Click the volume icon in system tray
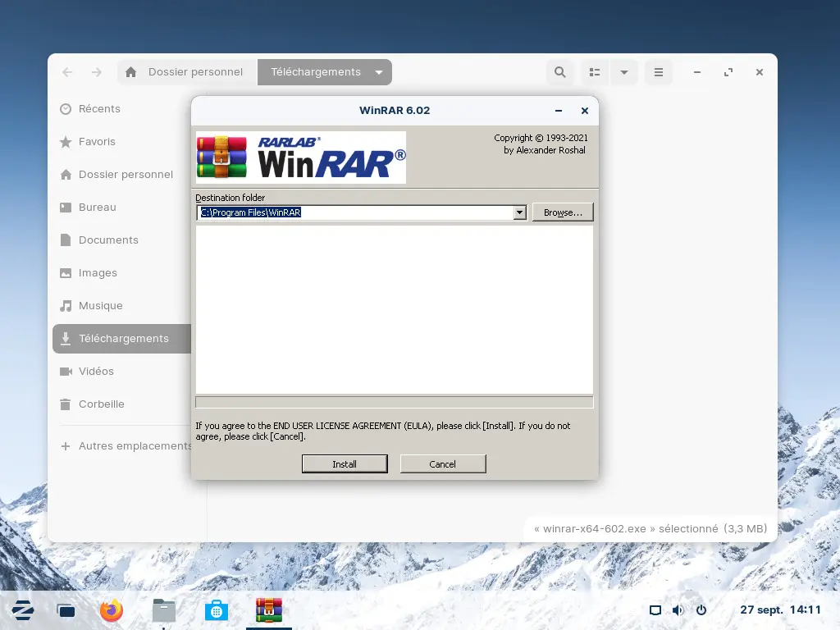 point(678,610)
